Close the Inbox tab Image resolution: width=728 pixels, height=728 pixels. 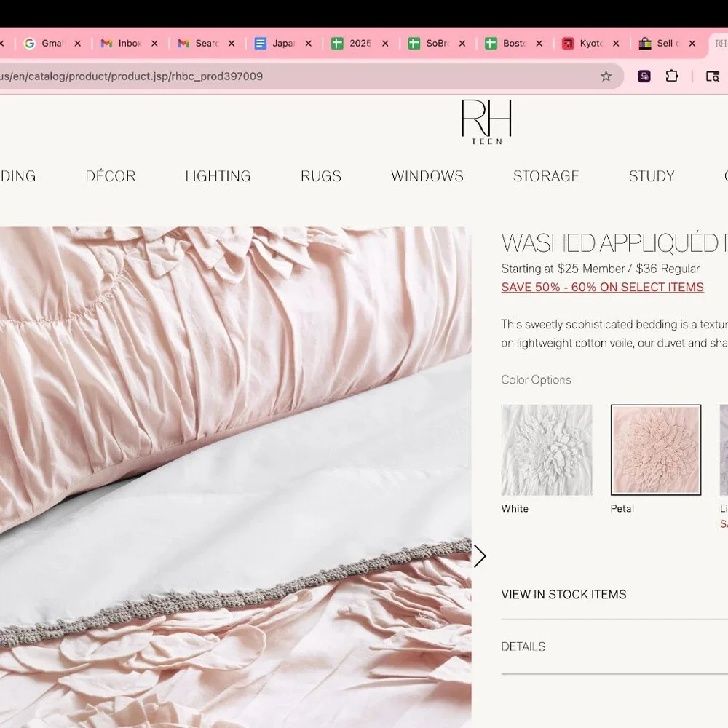pyautogui.click(x=154, y=43)
